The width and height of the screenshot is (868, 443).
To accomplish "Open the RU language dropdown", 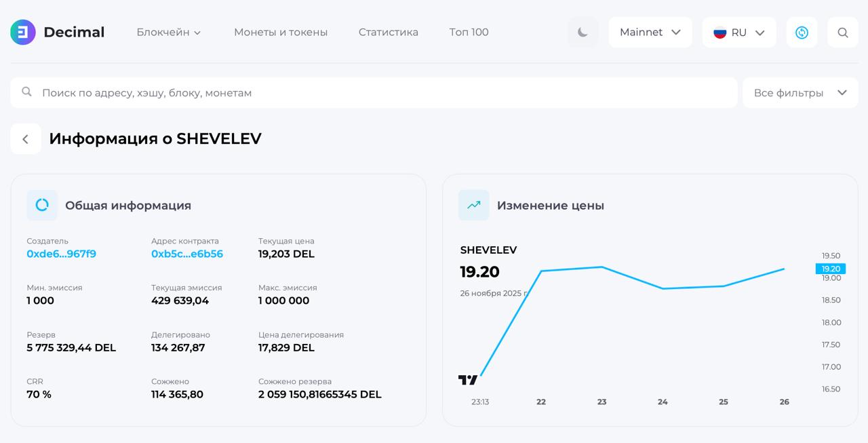I will pos(739,33).
